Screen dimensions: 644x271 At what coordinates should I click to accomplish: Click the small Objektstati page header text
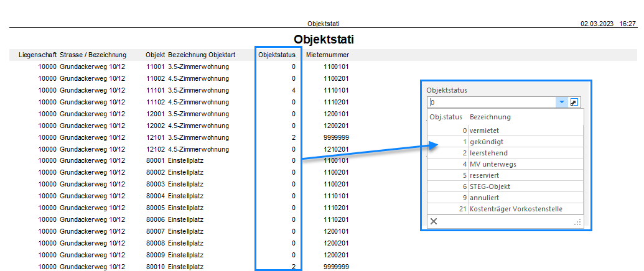coord(323,24)
